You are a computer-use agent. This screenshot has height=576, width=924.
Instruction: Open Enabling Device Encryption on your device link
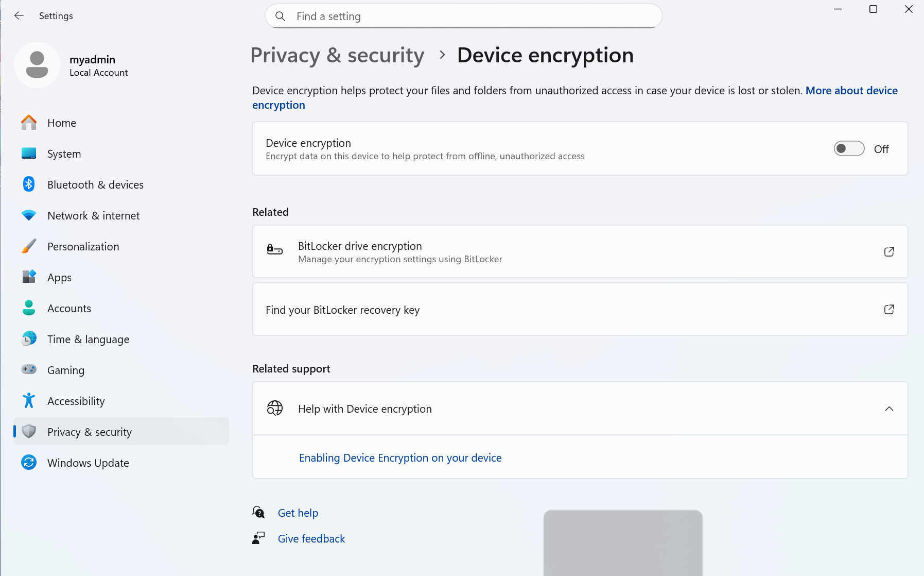(400, 458)
